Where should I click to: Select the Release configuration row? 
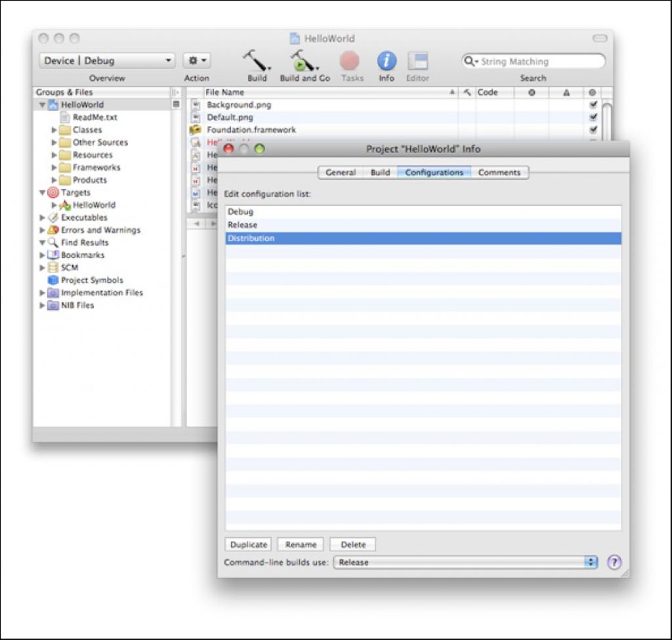point(423,225)
